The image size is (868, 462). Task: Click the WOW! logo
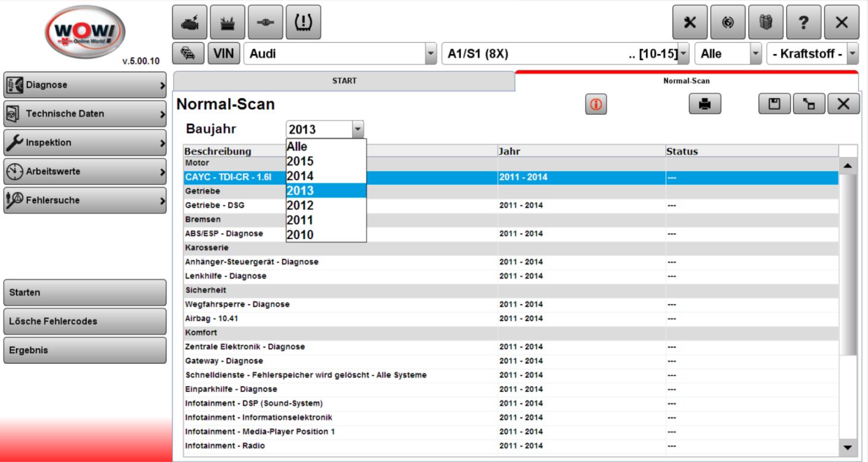click(84, 31)
